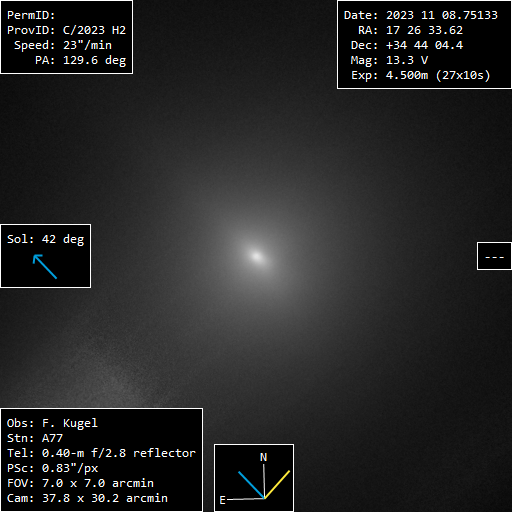
Task: Click the dashed box at right edge
Action: pyautogui.click(x=494, y=256)
